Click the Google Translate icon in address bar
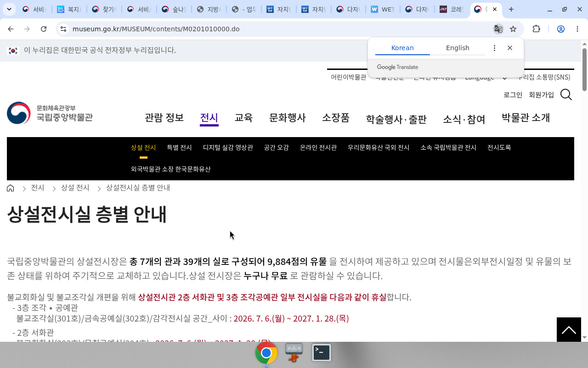 click(x=498, y=29)
